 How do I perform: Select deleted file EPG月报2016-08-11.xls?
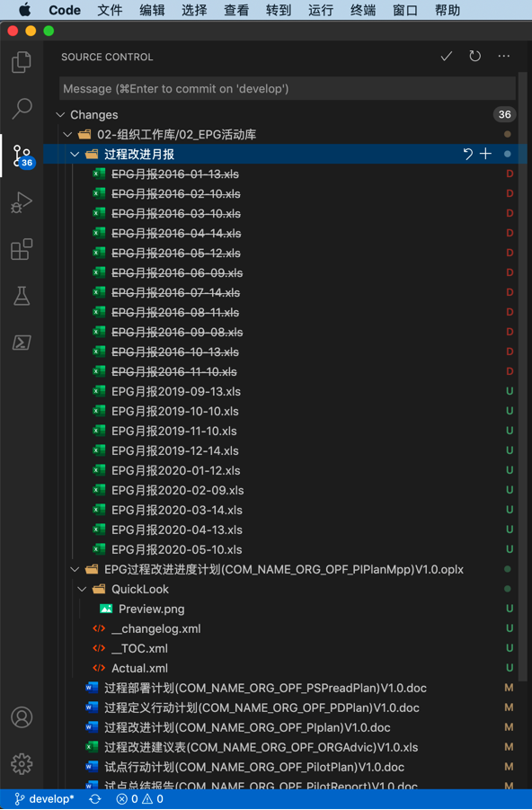tap(285, 313)
